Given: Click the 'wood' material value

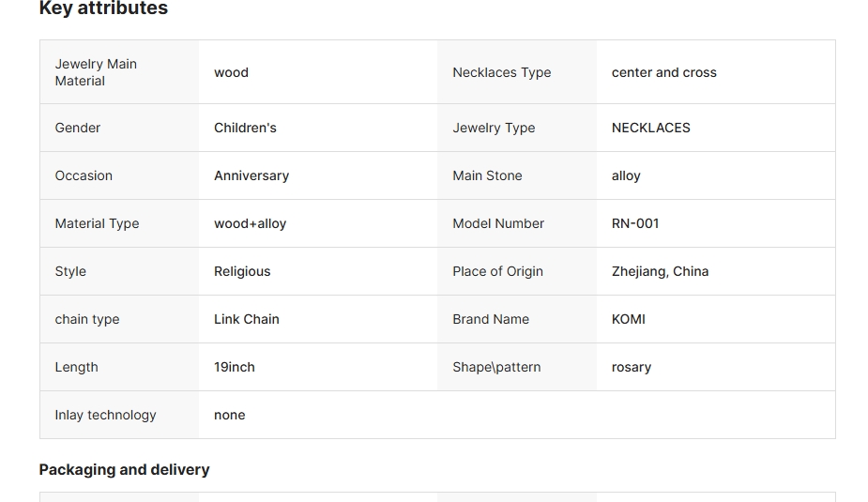Looking at the screenshot, I should pos(231,72).
